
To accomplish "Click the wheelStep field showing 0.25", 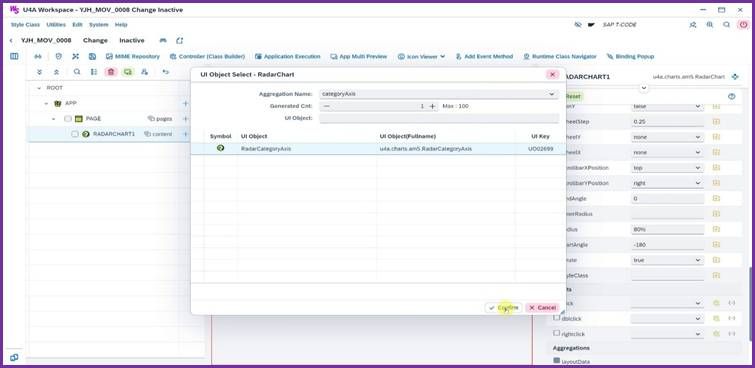I will point(667,122).
